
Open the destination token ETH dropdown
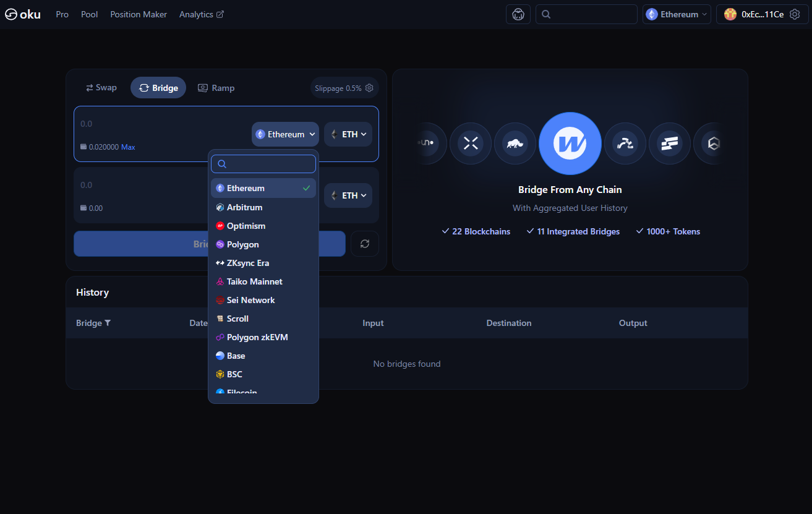[348, 195]
